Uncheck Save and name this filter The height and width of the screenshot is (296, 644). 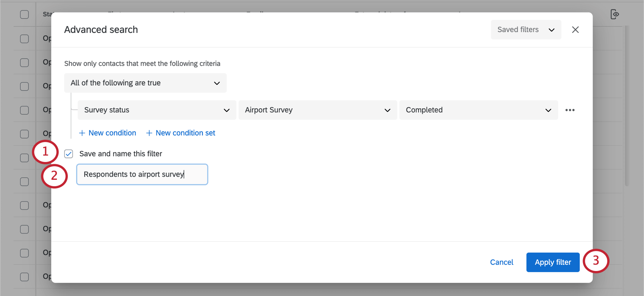(x=69, y=154)
